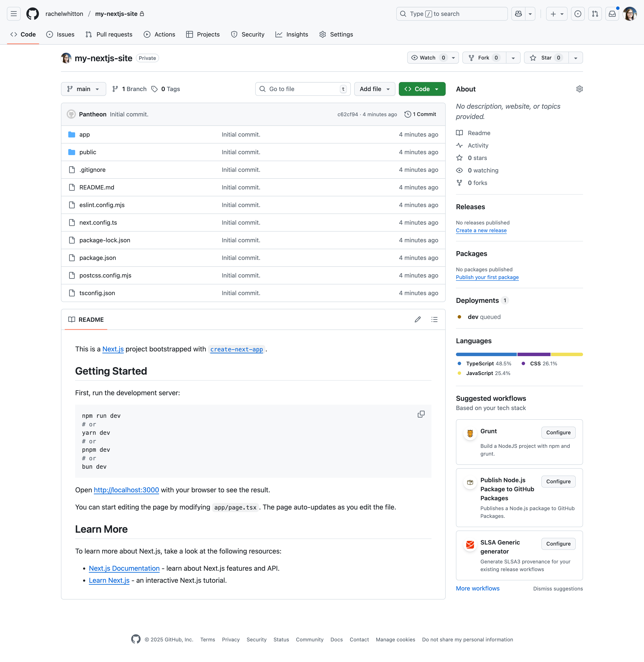This screenshot has height=662, width=644.
Task: Open About section settings gear
Action: 580,89
